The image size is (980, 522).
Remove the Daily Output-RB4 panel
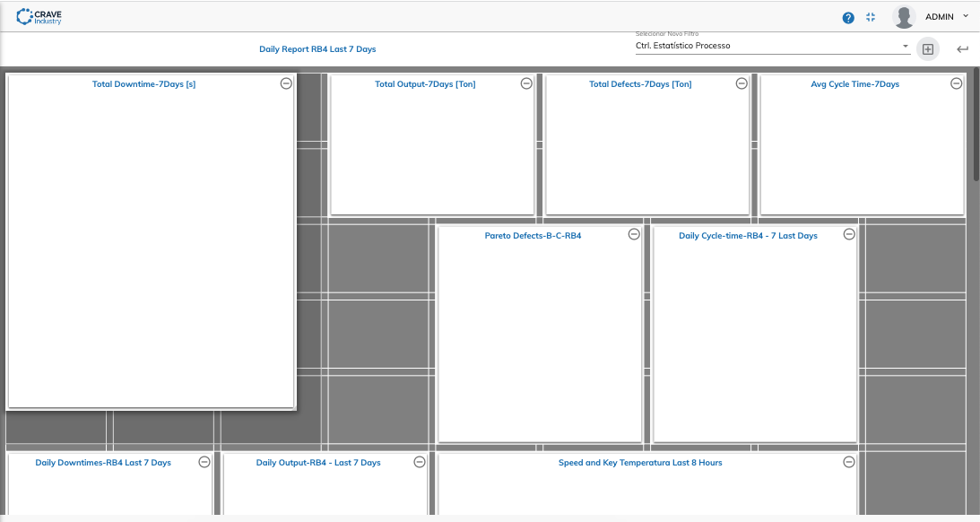click(x=420, y=462)
